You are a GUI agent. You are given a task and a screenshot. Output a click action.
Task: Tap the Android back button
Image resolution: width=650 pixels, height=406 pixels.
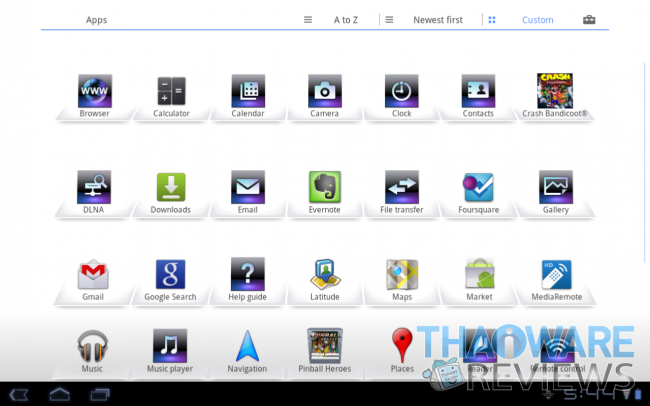[x=19, y=394]
